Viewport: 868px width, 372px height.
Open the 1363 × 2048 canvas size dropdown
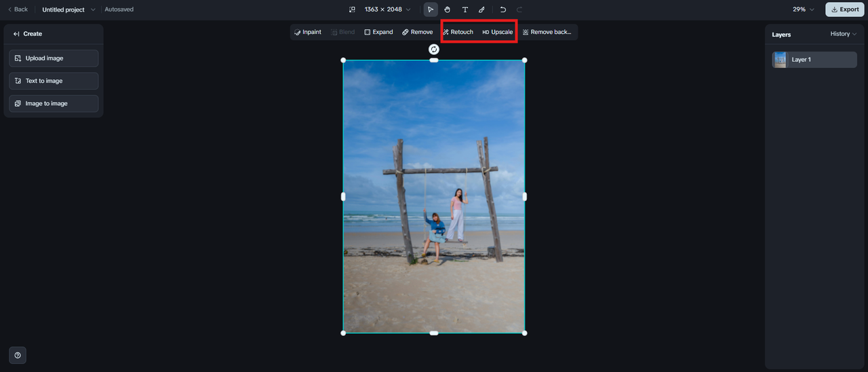click(387, 10)
